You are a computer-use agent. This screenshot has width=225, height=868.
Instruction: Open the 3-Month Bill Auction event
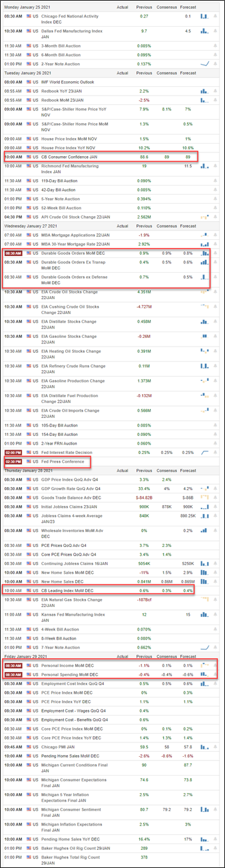pos(61,46)
